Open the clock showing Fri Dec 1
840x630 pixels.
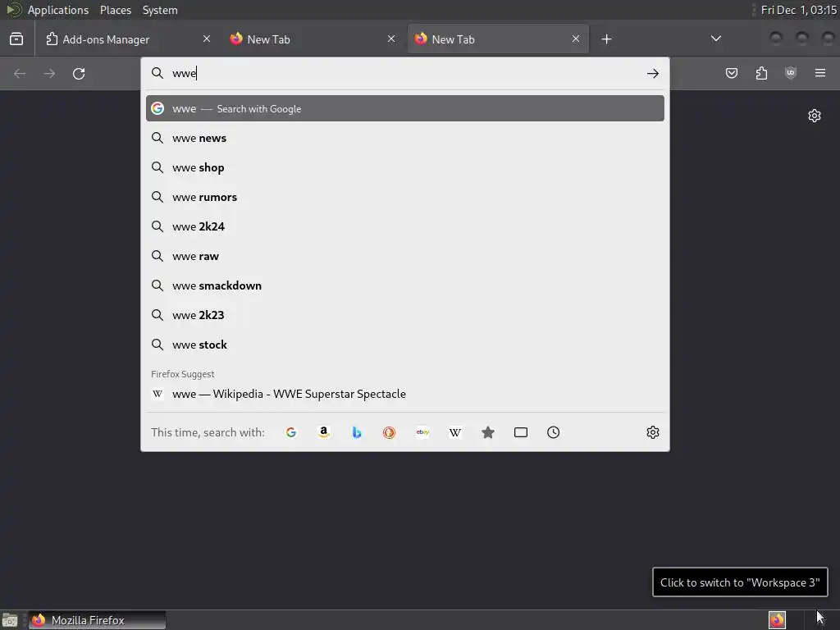point(798,10)
